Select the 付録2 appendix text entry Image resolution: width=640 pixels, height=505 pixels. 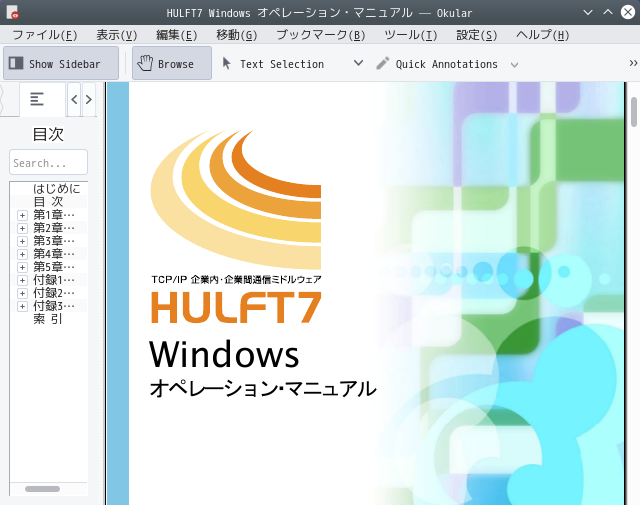point(54,293)
